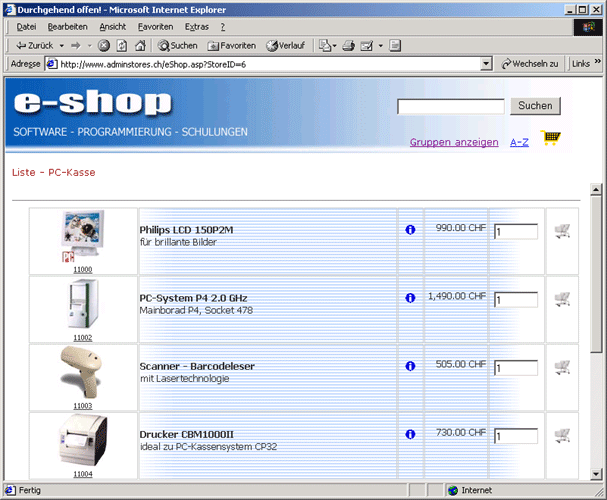Show info for PC-System P4 2.0 GHz
This screenshot has width=607, height=500.
(x=410, y=298)
